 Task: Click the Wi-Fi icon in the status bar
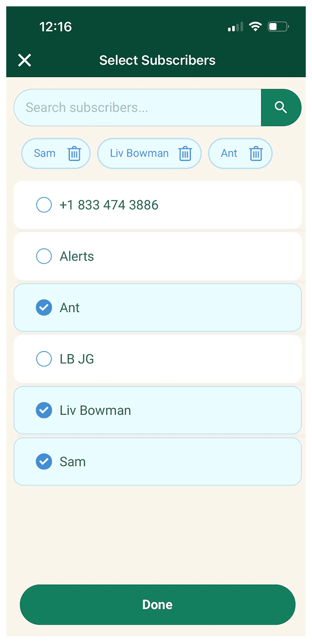pyautogui.click(x=255, y=26)
